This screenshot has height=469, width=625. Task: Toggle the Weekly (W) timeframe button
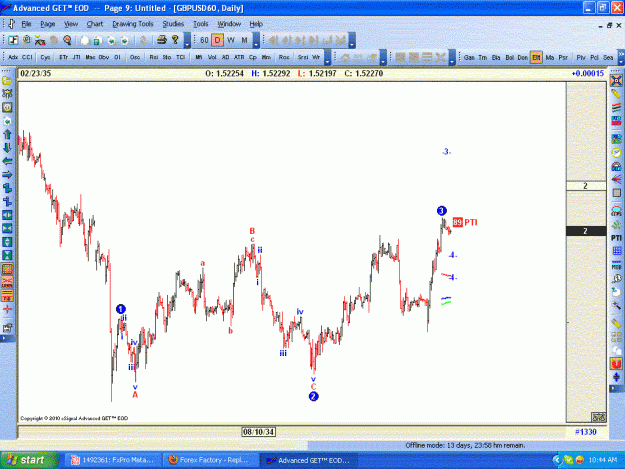(x=231, y=40)
